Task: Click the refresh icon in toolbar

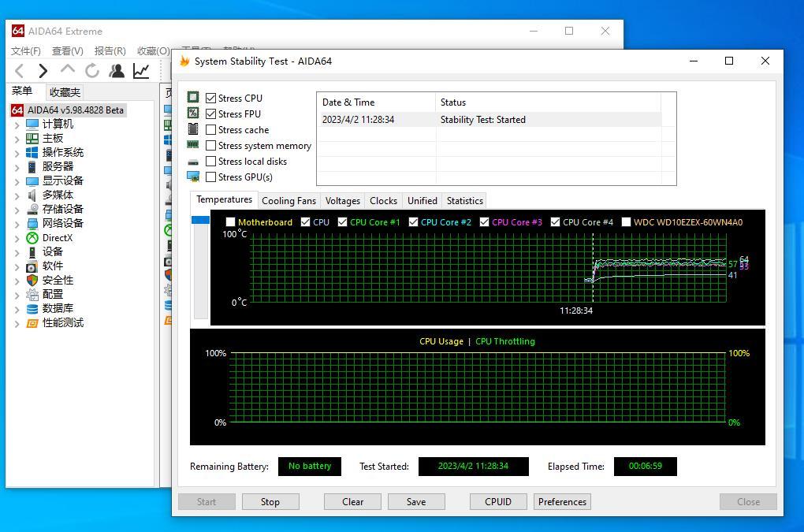Action: click(92, 71)
